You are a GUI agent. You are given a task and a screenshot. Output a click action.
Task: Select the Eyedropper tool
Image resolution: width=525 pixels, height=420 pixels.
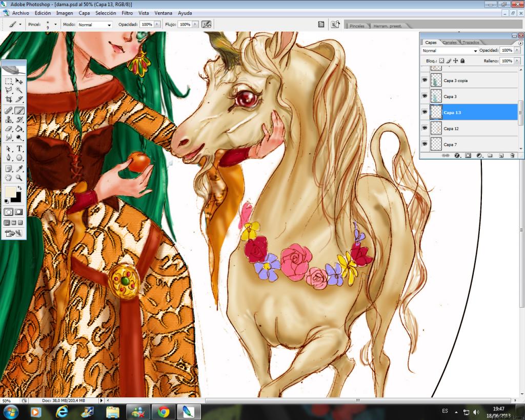point(19,169)
